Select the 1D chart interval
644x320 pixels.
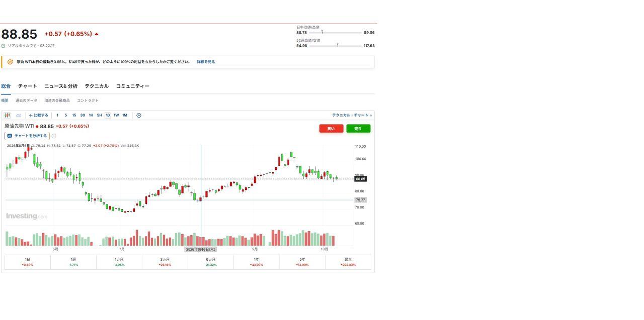[108, 116]
